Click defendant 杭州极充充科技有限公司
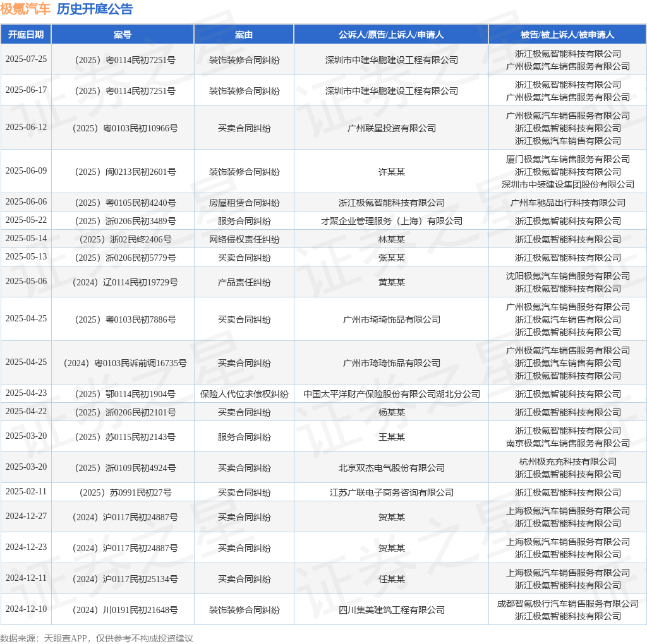647x644 pixels. click(568, 462)
